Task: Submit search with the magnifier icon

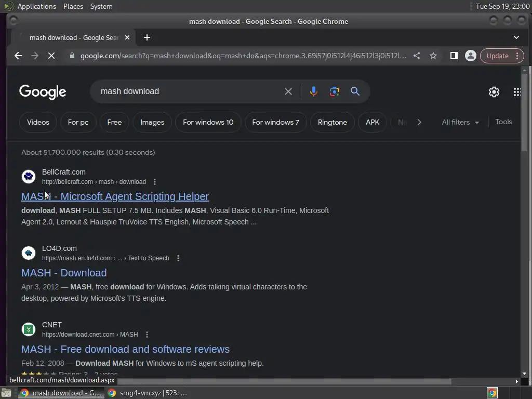Action: coord(355,91)
